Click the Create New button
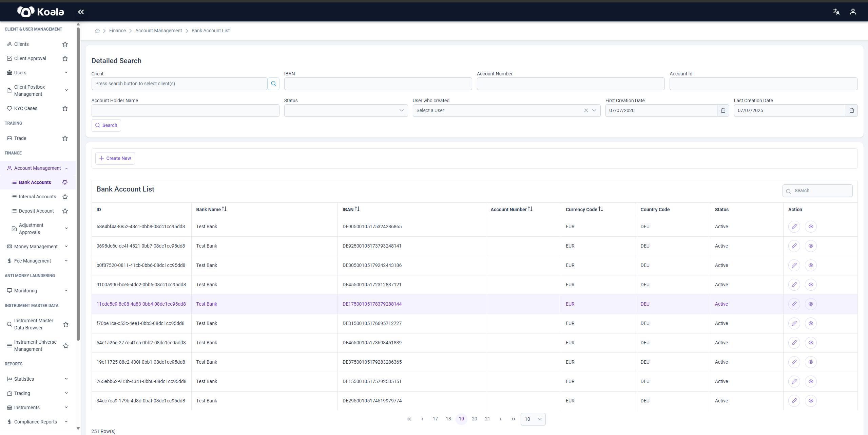Viewport: 868px width, 435px height. (115, 158)
